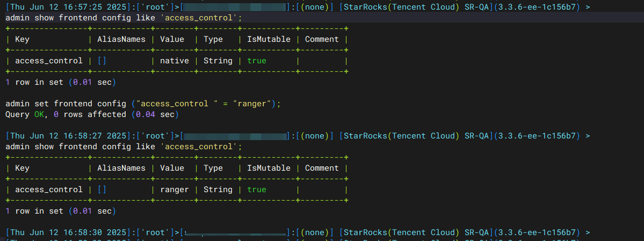The height and width of the screenshot is (241, 644).
Task: Click the green 'OK' in Query OK
Action: click(39, 114)
